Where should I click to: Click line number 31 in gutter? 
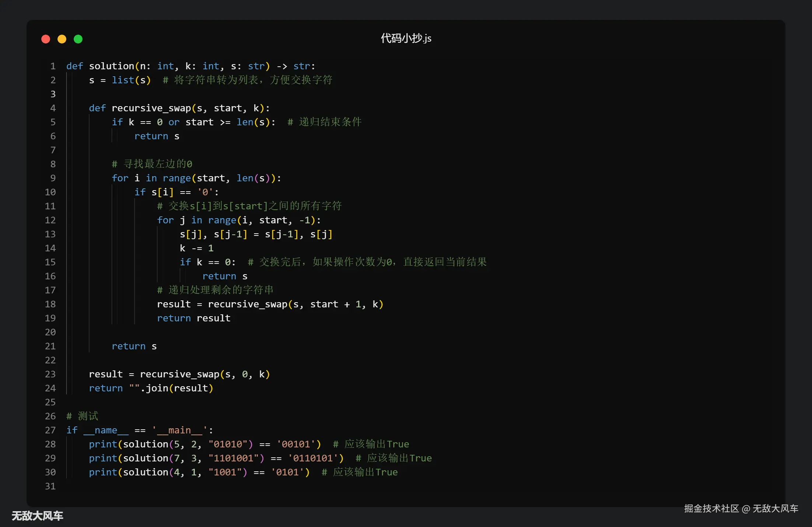(x=50, y=486)
